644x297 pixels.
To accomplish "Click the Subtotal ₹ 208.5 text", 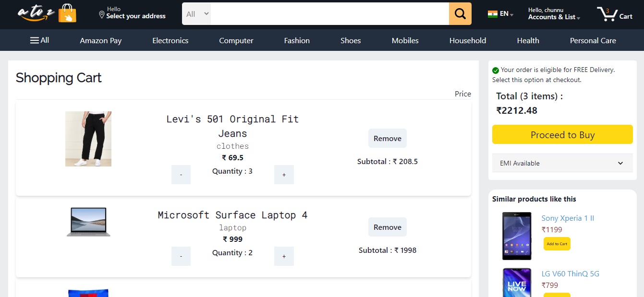I will point(388,162).
